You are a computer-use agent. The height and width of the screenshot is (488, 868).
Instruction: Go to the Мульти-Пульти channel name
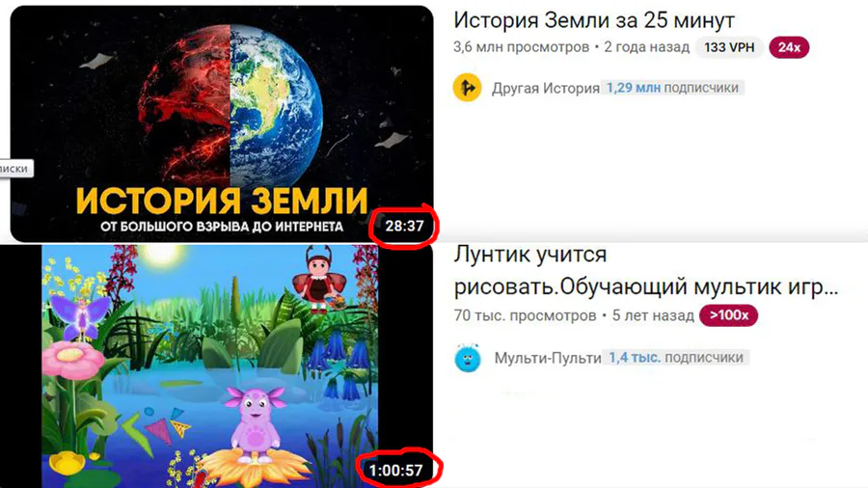click(548, 358)
